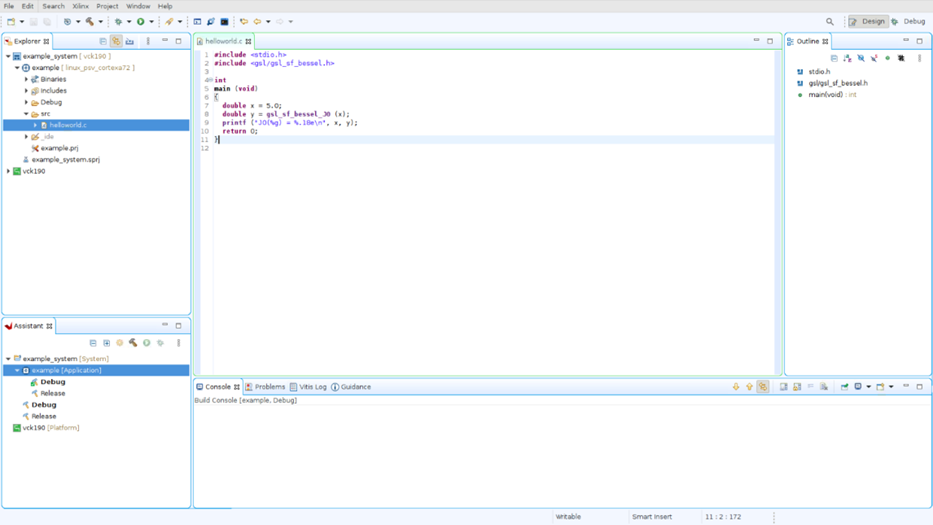Click the Assistant green run icon
The image size is (933, 525).
146,343
